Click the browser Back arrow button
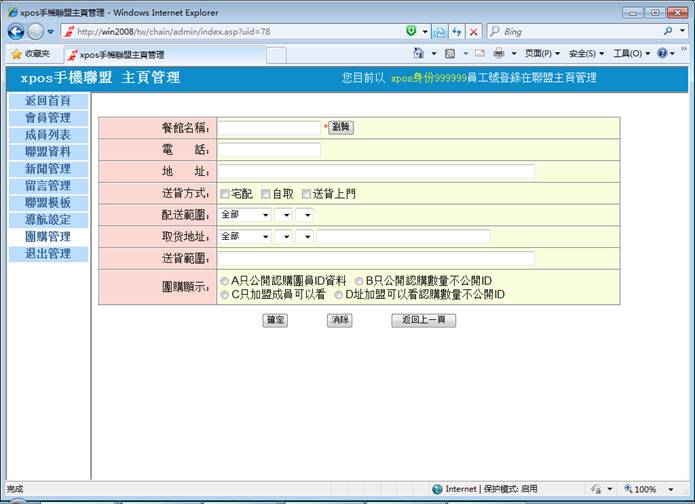Image resolution: width=695 pixels, height=504 pixels. tap(16, 32)
